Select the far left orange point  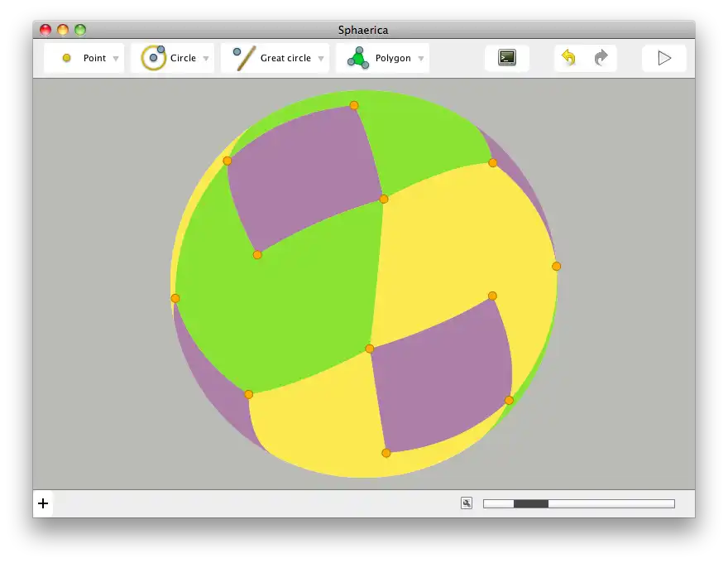175,298
